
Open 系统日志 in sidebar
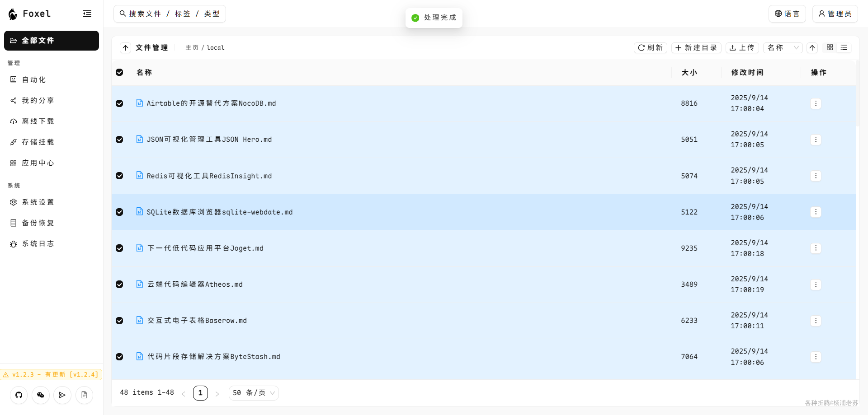click(x=52, y=244)
